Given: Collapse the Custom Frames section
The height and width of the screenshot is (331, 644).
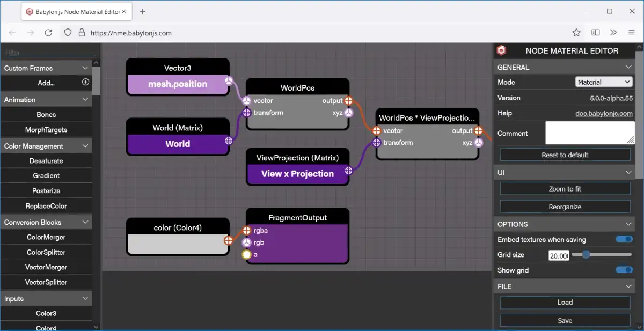Looking at the screenshot, I should click(x=85, y=68).
